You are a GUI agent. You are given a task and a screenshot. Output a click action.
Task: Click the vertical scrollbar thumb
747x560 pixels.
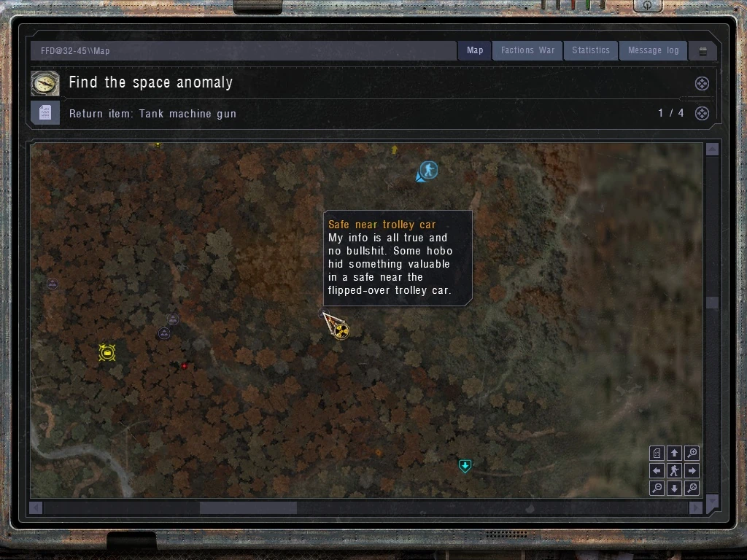tap(712, 303)
